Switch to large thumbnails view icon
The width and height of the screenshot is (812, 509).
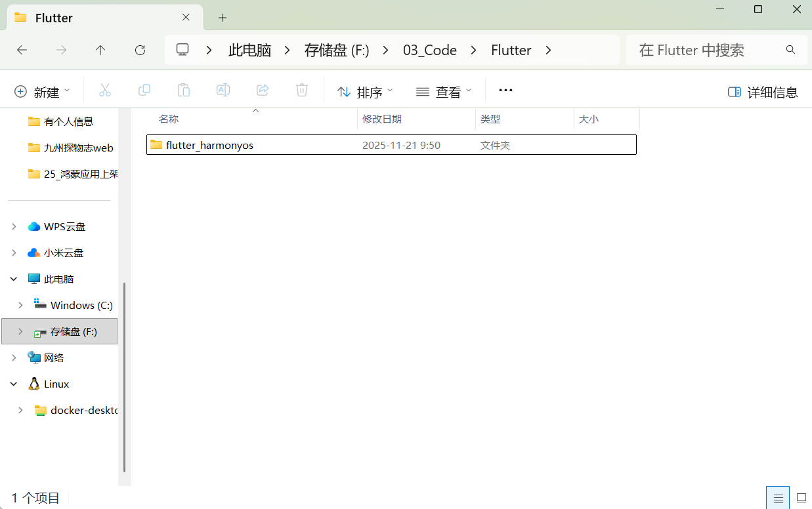801,498
